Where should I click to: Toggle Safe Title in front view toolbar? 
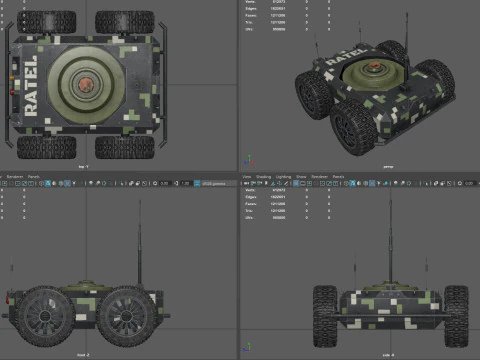(x=31, y=183)
